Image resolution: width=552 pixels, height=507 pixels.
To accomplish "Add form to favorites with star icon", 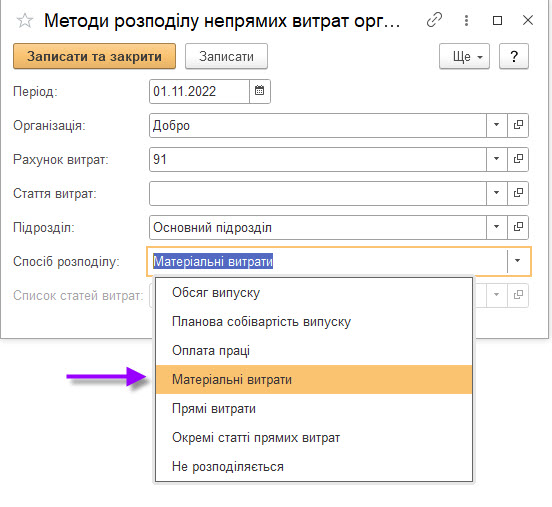I will tap(25, 21).
